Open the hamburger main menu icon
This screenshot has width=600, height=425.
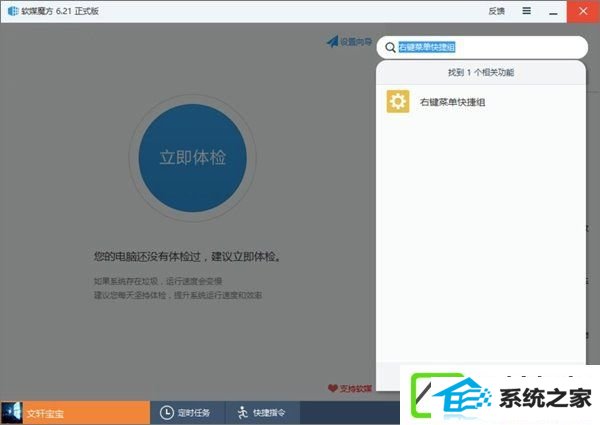527,11
